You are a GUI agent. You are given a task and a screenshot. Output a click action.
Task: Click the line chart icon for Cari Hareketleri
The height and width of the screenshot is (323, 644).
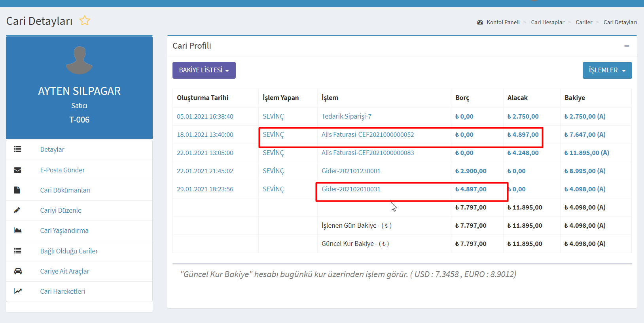(x=18, y=291)
